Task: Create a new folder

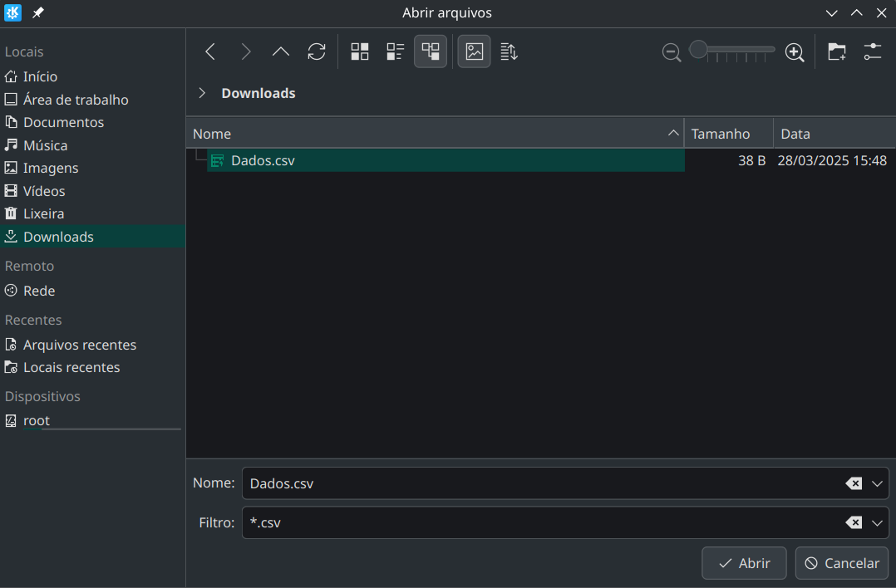Action: point(837,51)
